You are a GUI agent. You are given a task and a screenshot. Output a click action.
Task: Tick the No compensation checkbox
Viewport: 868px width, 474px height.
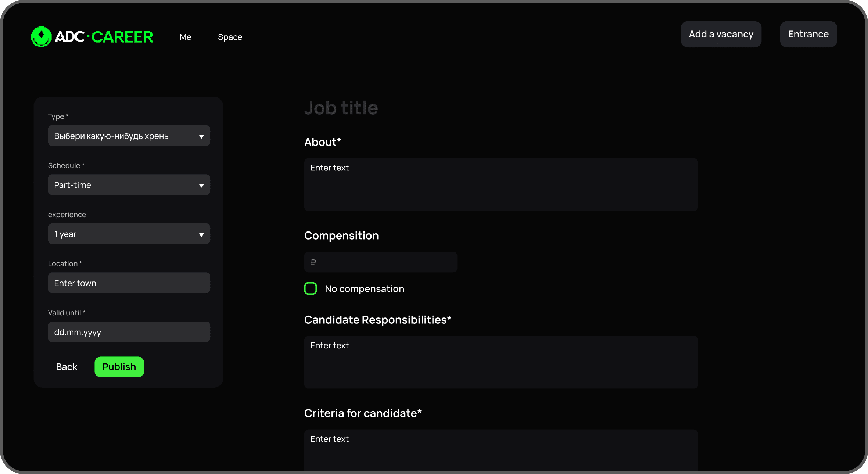(311, 289)
